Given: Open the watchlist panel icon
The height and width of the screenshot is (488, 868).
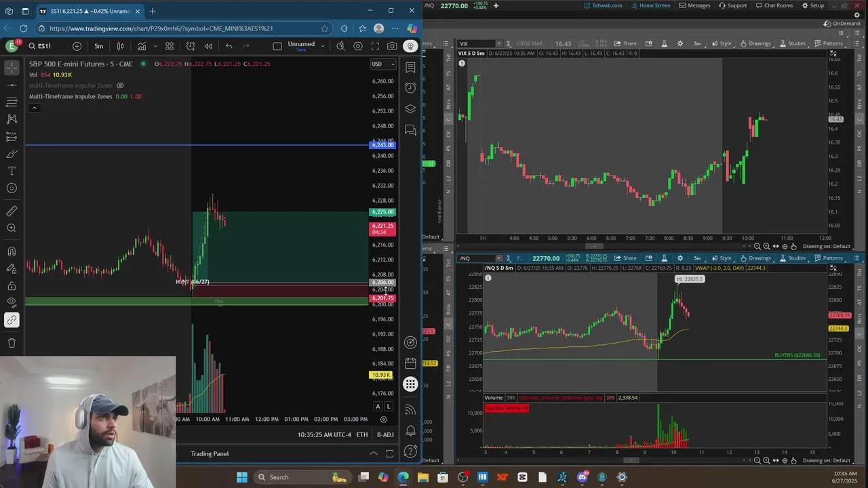Looking at the screenshot, I should 410,67.
